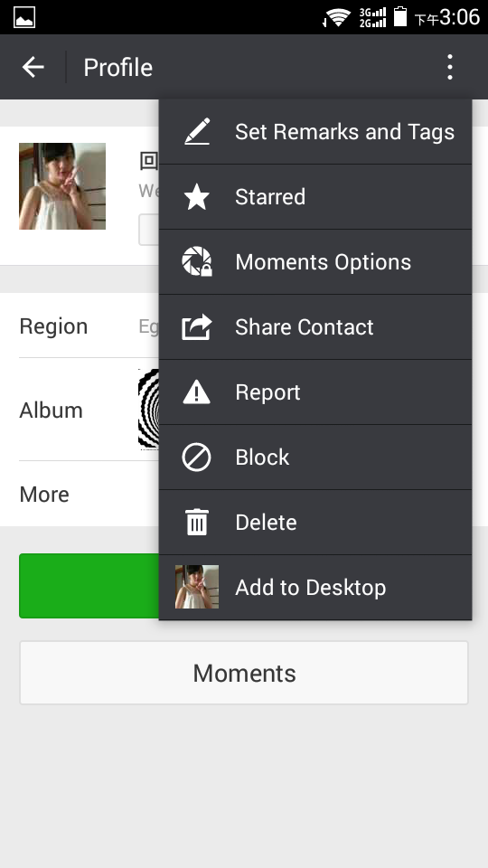Open the three-dot overflow menu
This screenshot has width=488, height=868.
[450, 67]
